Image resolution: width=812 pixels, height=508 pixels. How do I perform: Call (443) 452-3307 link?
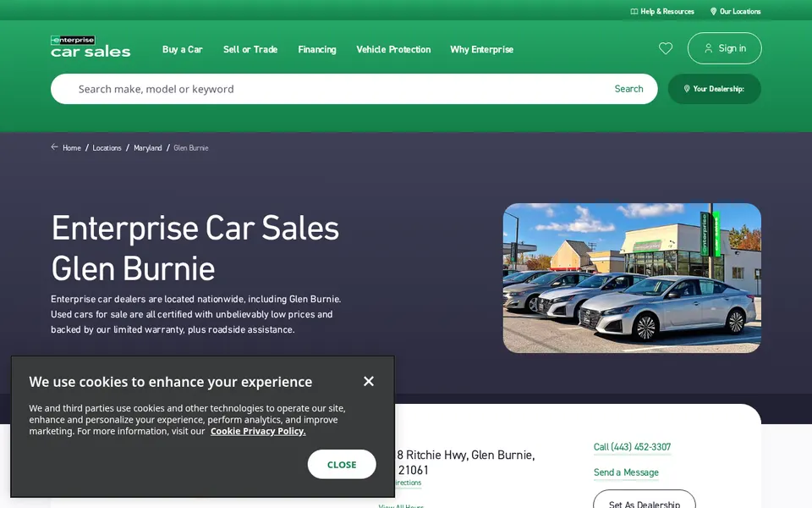[633, 447]
